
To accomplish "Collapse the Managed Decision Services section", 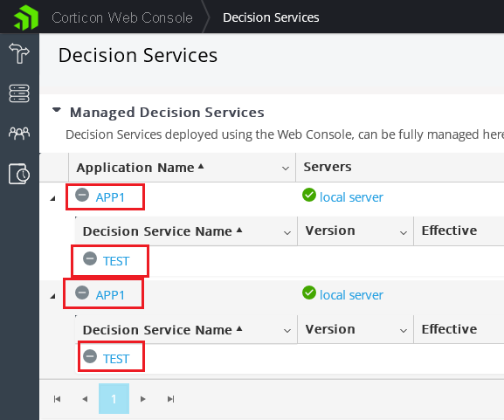I will (x=57, y=110).
